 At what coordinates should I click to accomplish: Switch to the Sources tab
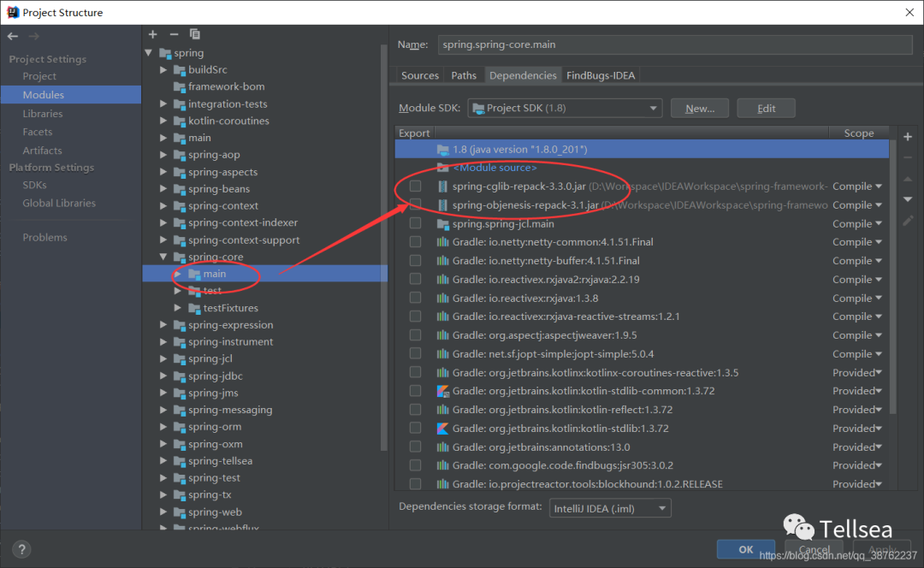(419, 75)
